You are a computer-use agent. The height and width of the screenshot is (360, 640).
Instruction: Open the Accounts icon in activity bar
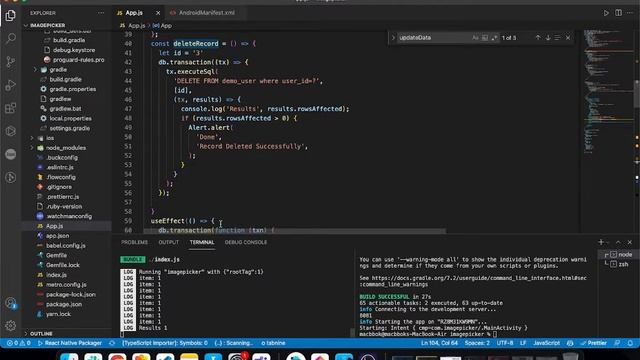11,303
